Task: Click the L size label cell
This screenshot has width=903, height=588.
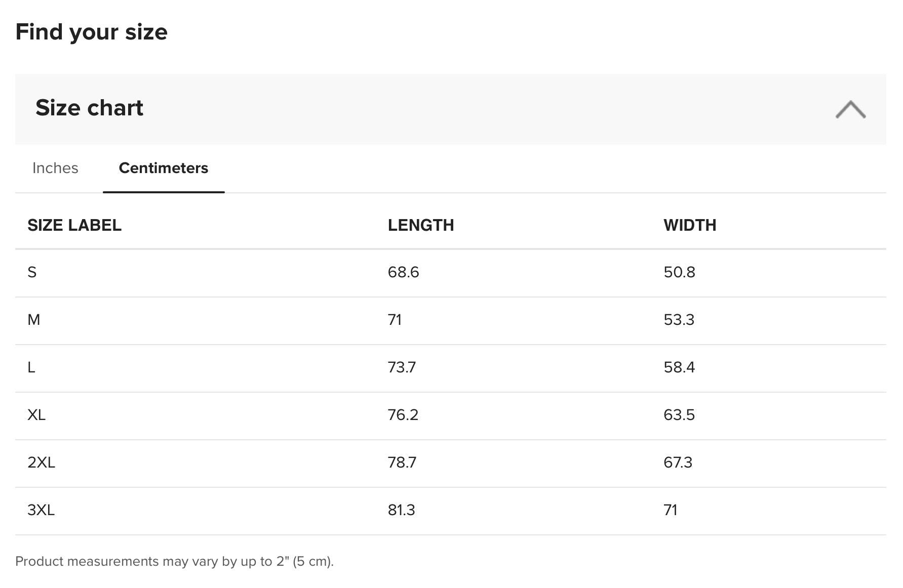Action: [x=31, y=367]
